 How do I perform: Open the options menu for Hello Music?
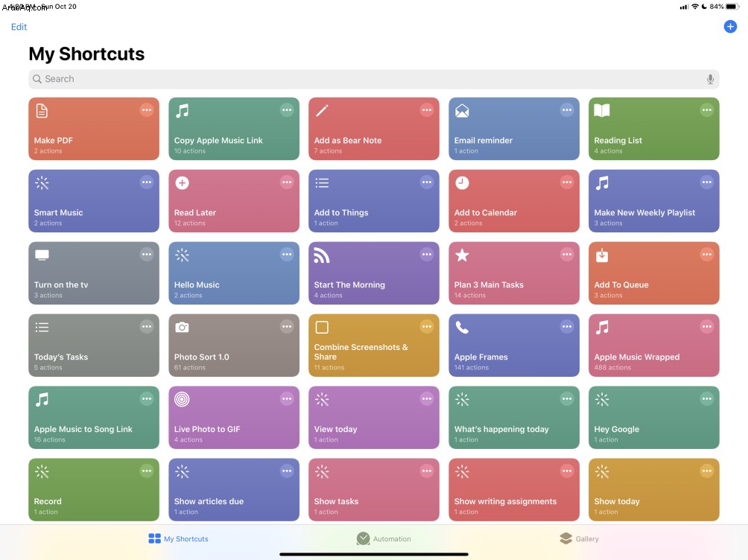coord(287,254)
